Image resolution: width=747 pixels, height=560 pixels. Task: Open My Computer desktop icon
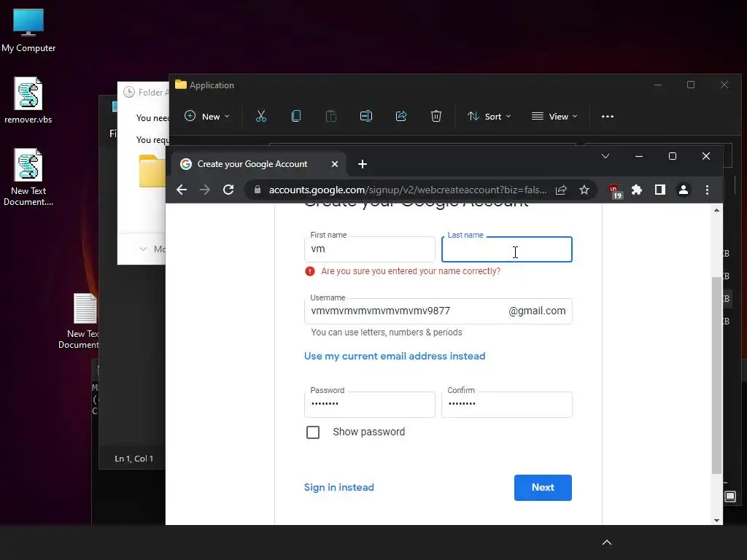point(28,31)
